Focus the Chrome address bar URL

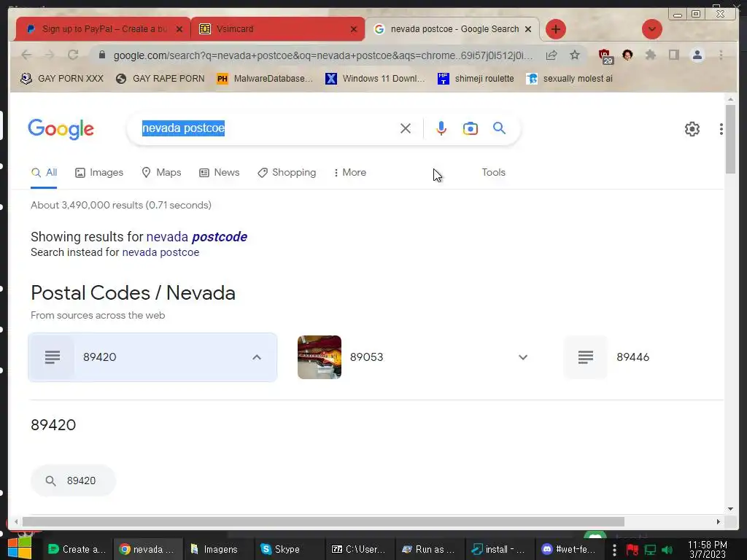pos(323,55)
